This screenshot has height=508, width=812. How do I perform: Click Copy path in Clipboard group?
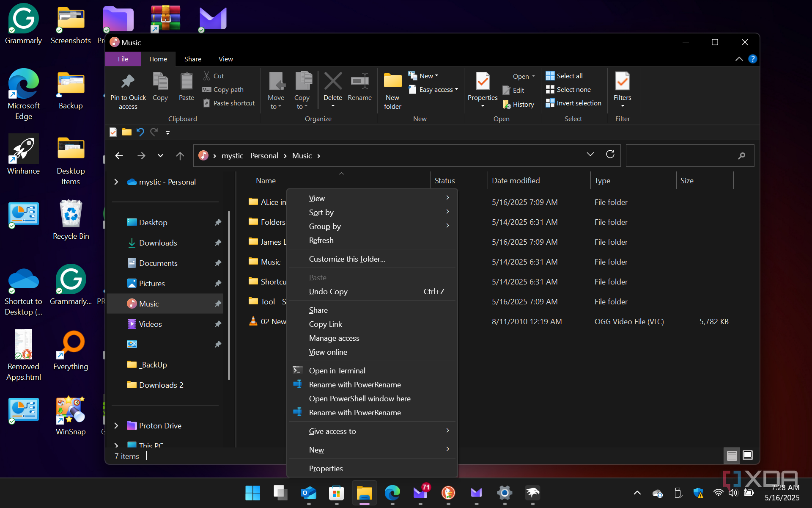click(223, 89)
